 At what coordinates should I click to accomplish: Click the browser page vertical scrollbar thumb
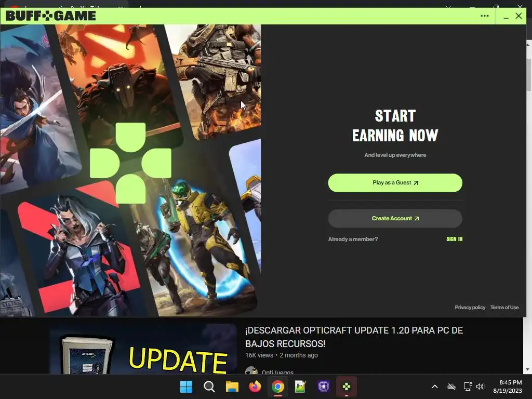[x=528, y=75]
